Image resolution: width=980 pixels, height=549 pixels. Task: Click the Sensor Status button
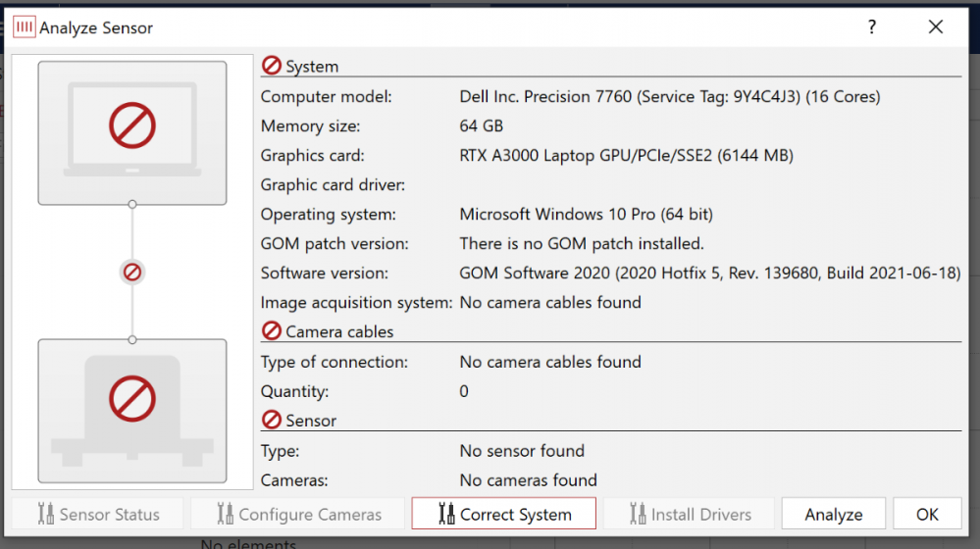point(97,514)
